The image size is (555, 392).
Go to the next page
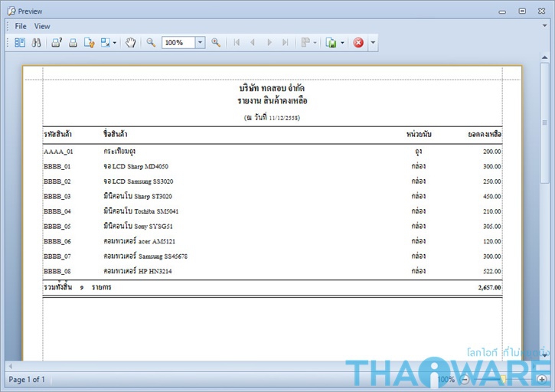269,43
